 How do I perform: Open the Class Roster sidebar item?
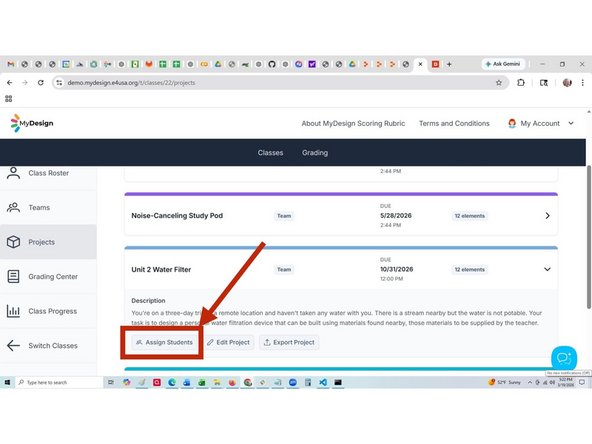pyautogui.click(x=48, y=173)
